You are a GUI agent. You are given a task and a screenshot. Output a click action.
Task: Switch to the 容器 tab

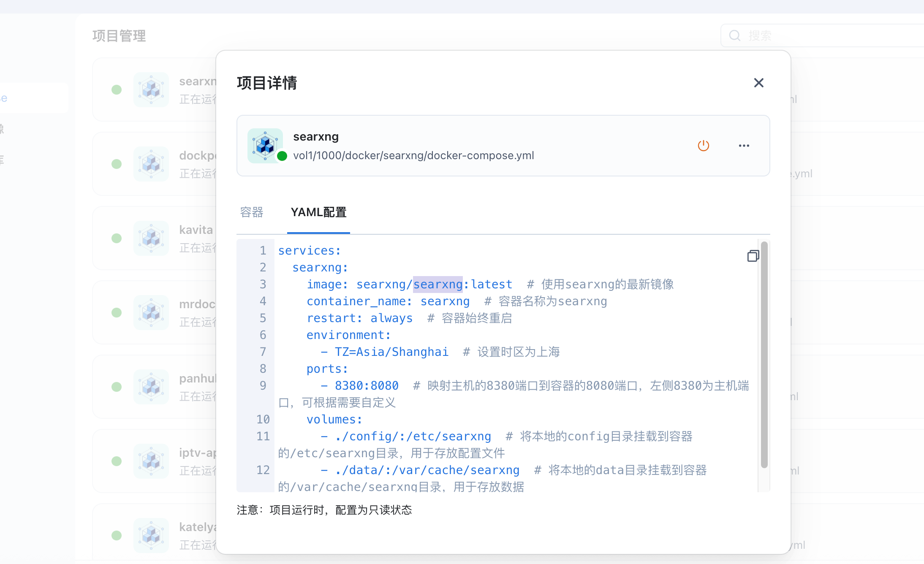click(x=251, y=213)
